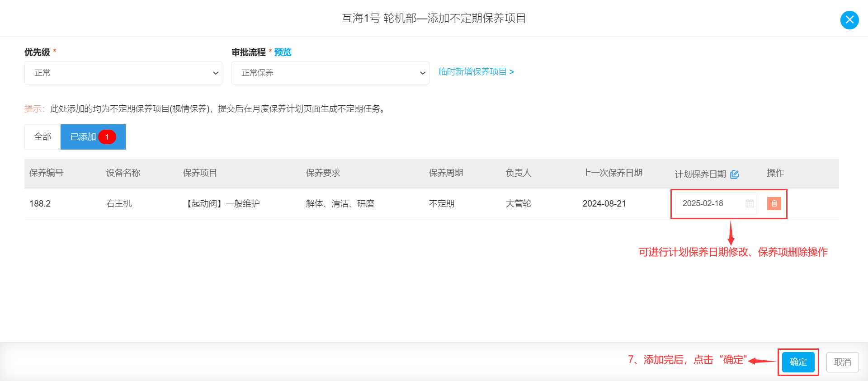Image resolution: width=868 pixels, height=381 pixels.
Task: Click the item cell 【起动阀】一般维护
Action: [x=222, y=204]
